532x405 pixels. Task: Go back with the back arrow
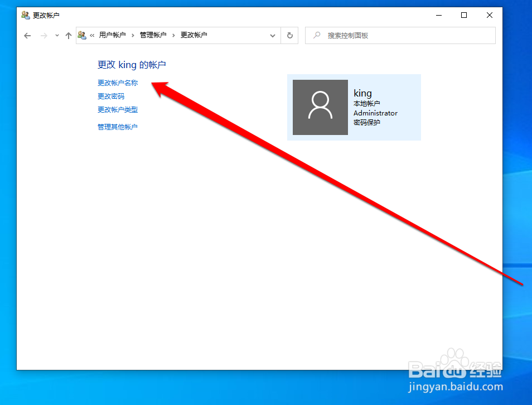click(27, 36)
